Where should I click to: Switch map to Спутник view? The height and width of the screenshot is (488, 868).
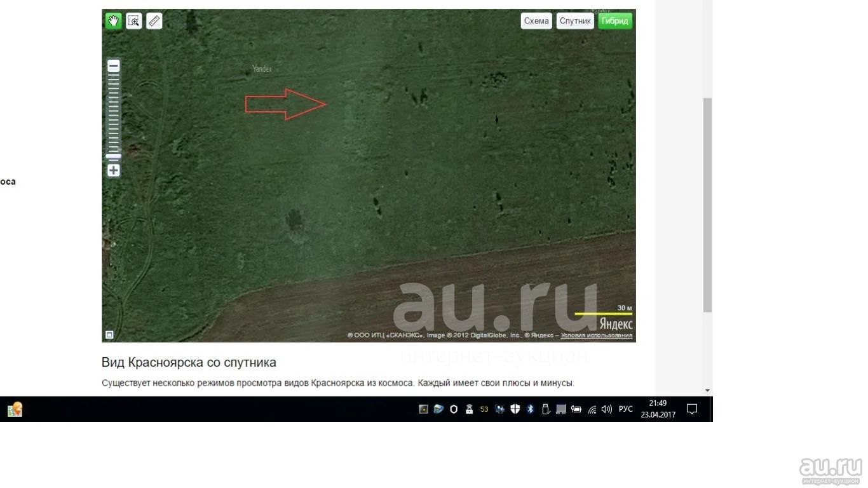pos(576,21)
